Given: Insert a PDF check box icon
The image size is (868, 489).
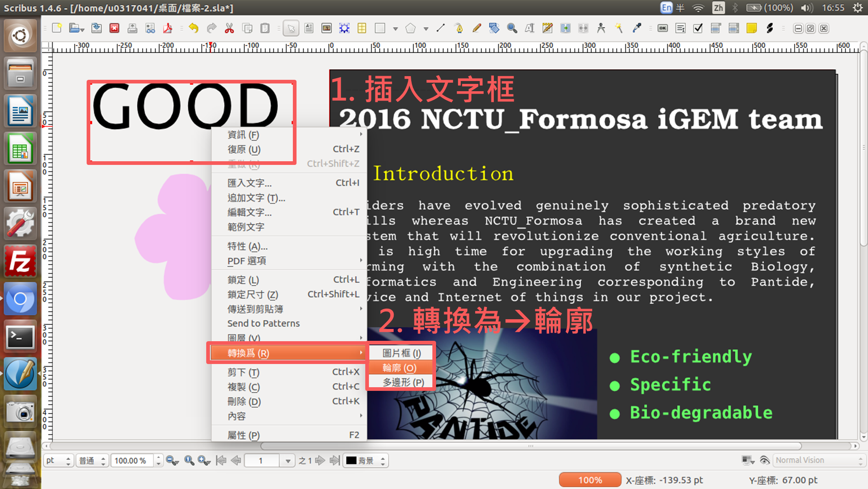Looking at the screenshot, I should point(698,28).
